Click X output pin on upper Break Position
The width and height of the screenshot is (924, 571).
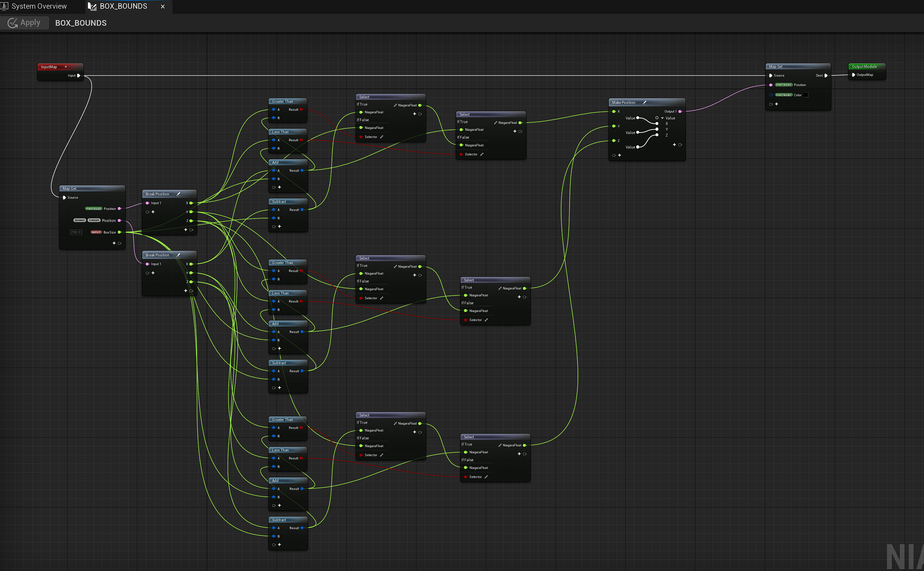pyautogui.click(x=191, y=203)
